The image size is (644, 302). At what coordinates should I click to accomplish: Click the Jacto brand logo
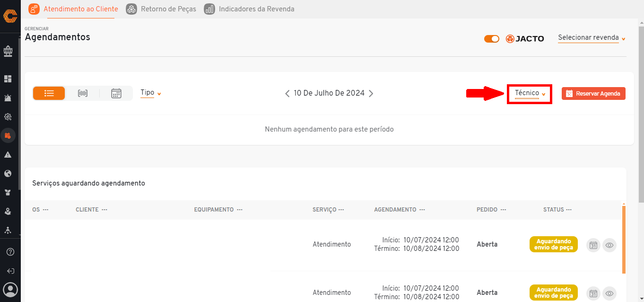click(525, 39)
